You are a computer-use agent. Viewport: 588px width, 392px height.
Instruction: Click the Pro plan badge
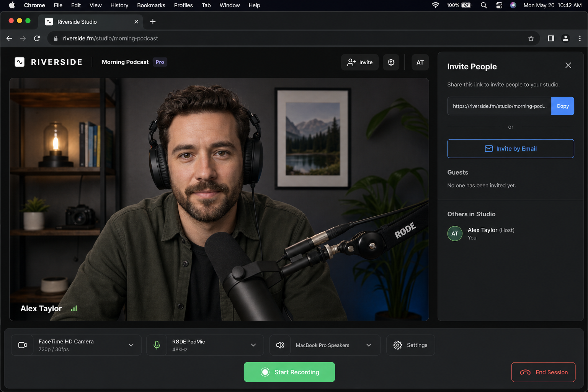coord(160,62)
